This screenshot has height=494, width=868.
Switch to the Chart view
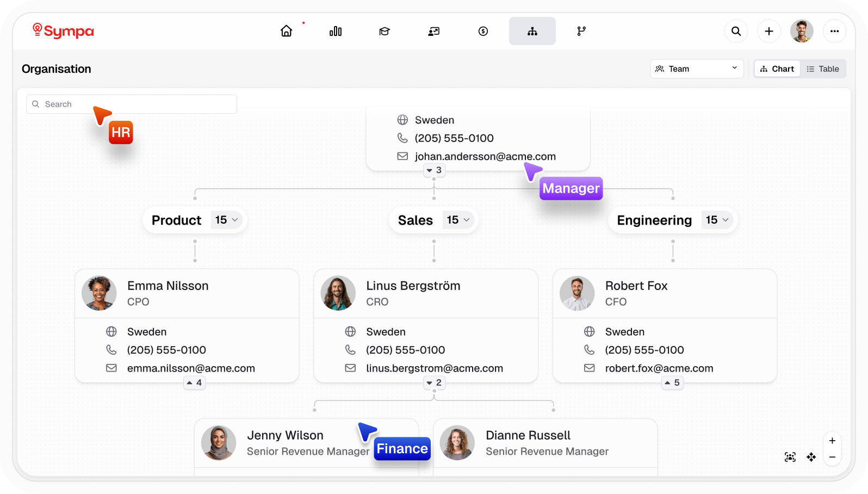[777, 69]
